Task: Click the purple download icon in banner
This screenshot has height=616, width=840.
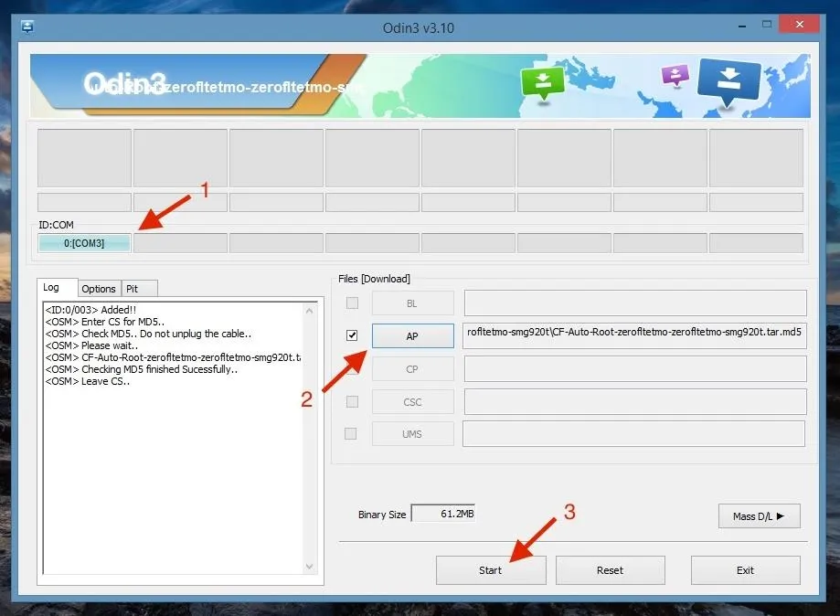Action: pos(675,75)
